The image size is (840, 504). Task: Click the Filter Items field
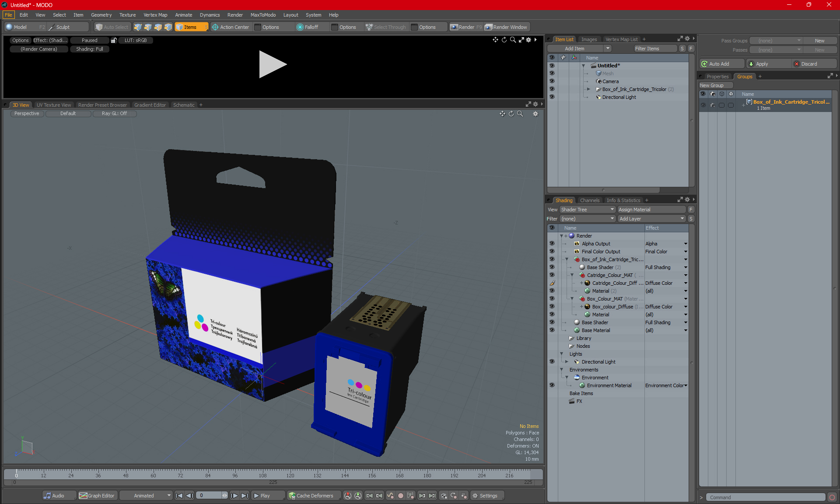click(x=655, y=49)
